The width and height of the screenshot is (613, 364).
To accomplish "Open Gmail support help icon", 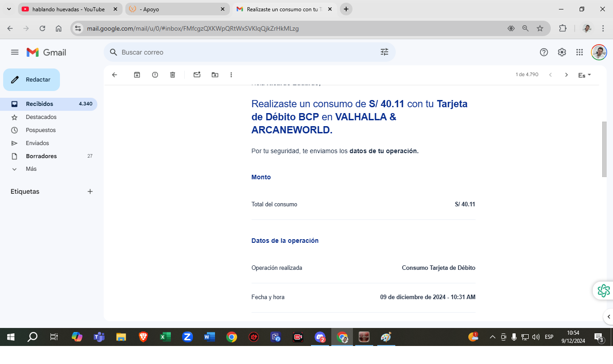I will tap(544, 52).
